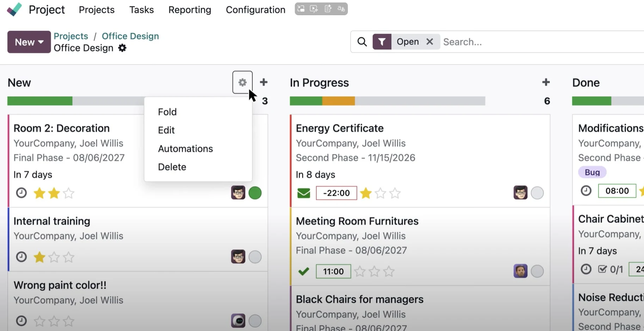Click the green progress bar under New column
Image resolution: width=644 pixels, height=331 pixels.
click(40, 101)
